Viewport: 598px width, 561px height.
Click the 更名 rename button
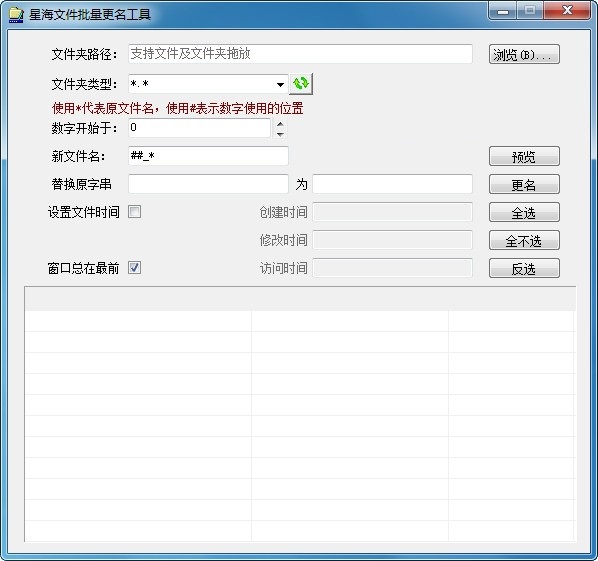pyautogui.click(x=524, y=185)
